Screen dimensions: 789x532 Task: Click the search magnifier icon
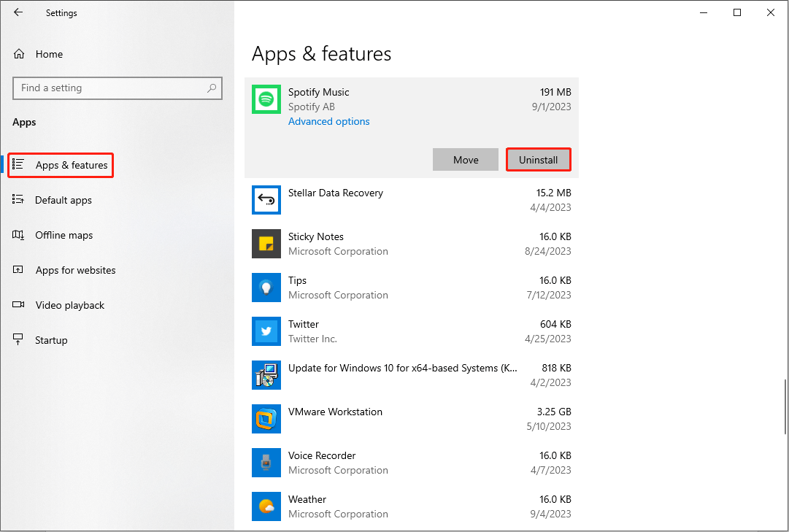(212, 88)
